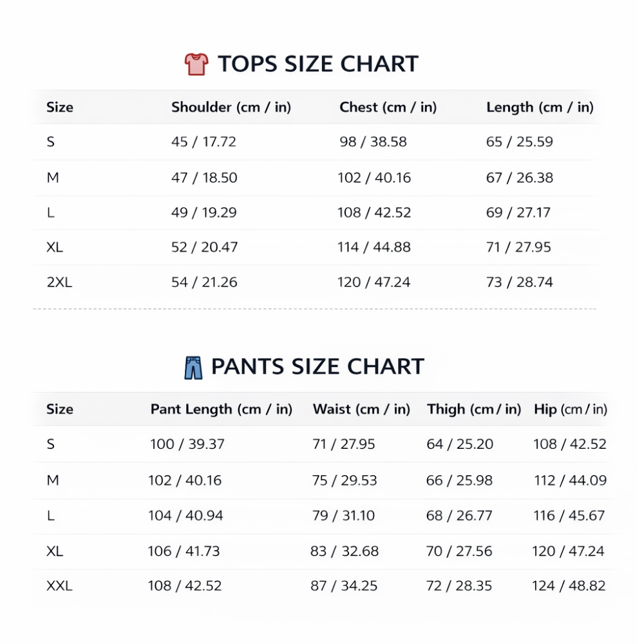Click the Thigh column header
This screenshot has height=644, width=644.
pos(474,410)
